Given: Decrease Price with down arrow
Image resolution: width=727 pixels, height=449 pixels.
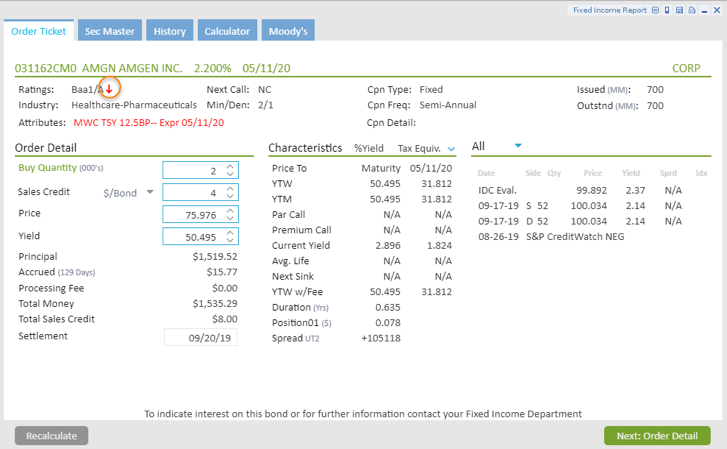Looking at the screenshot, I should pos(230,218).
